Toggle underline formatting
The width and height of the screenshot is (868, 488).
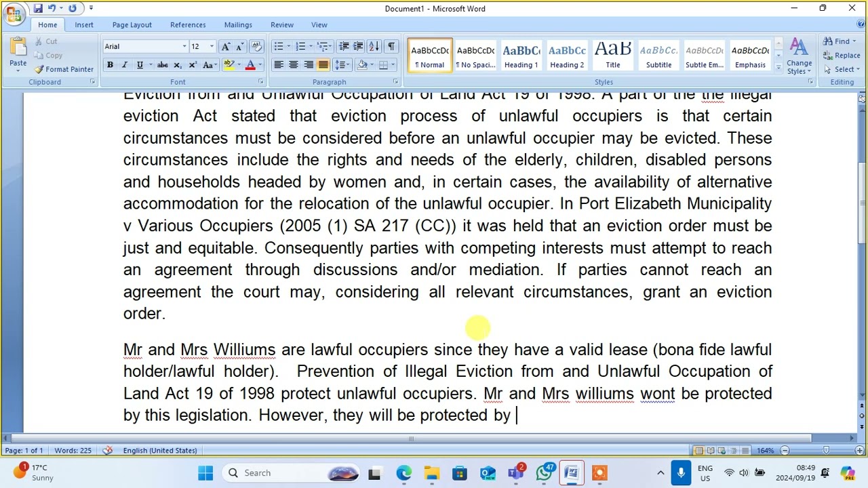[140, 65]
